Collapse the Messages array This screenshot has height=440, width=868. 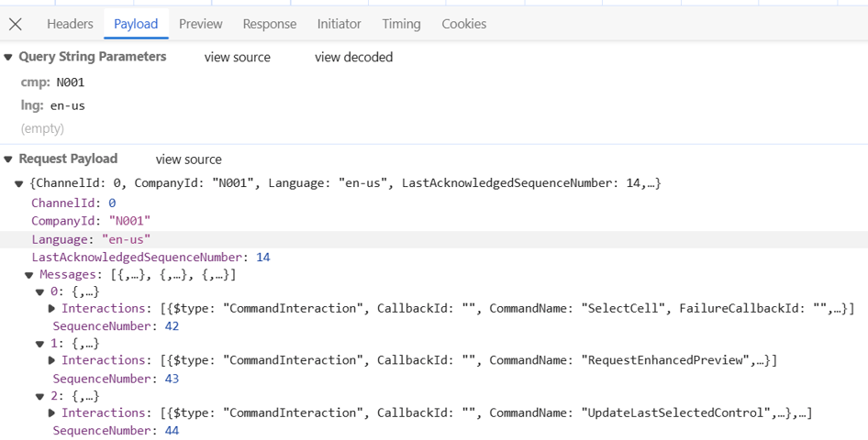pyautogui.click(x=29, y=275)
